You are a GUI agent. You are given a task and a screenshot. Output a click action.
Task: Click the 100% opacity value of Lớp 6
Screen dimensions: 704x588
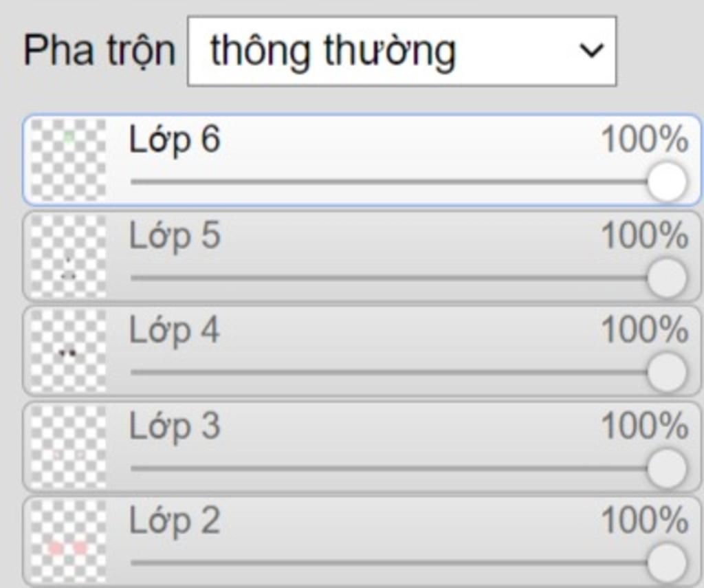click(x=644, y=140)
